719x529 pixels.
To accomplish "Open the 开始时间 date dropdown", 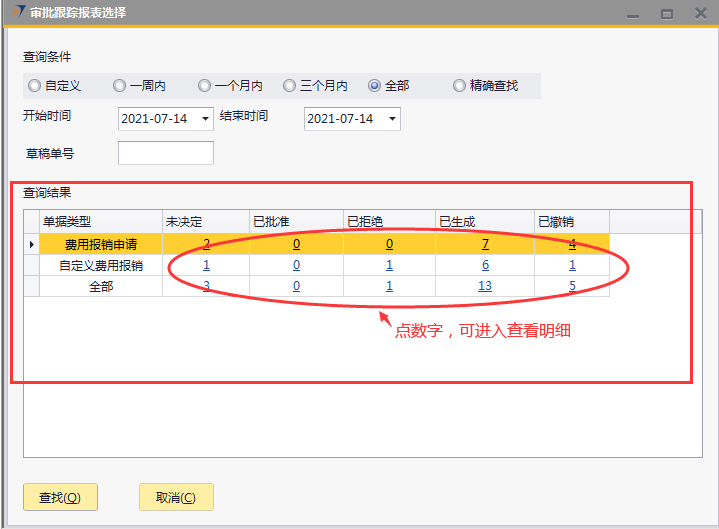I will [206, 119].
